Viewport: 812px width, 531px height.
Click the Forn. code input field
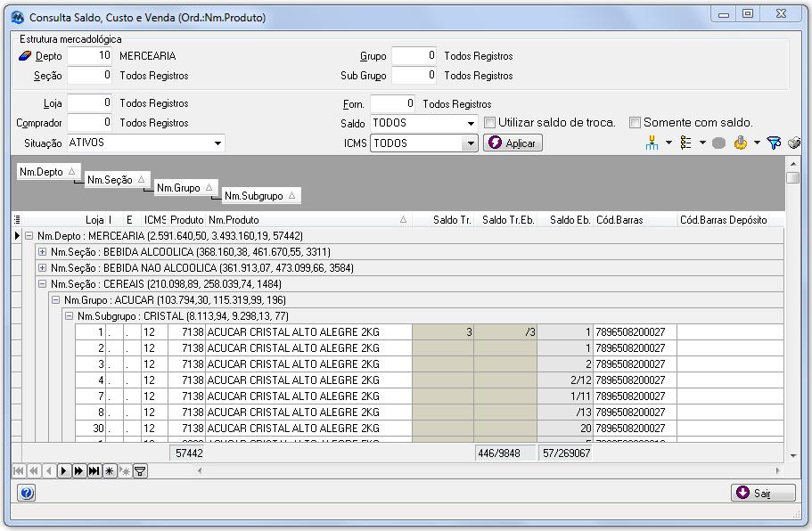[x=393, y=103]
